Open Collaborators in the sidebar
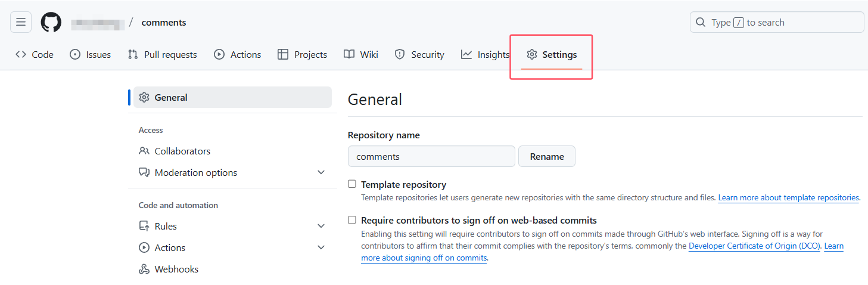 (175, 151)
